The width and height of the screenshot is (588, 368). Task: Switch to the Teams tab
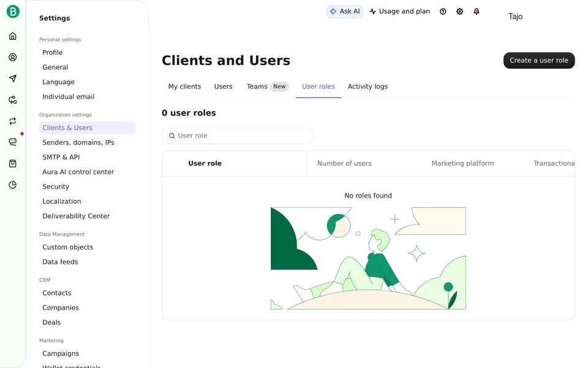click(x=268, y=86)
